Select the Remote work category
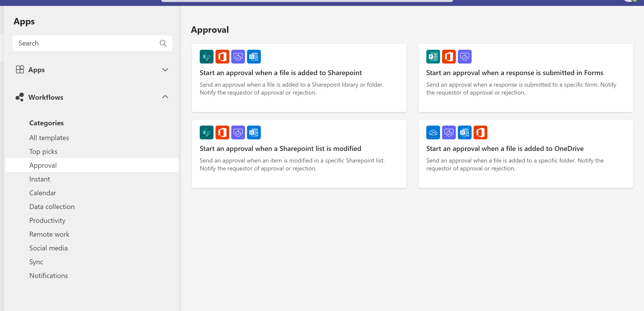Viewport: 644px width, 311px height. [49, 234]
